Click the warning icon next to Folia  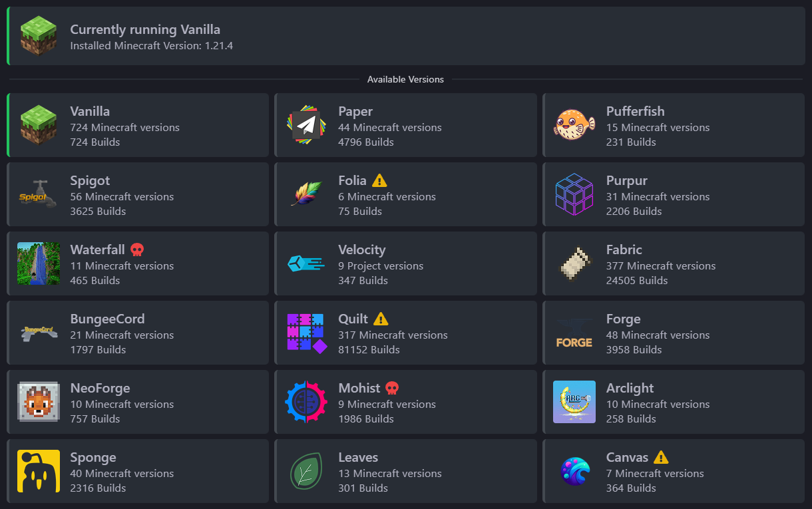(x=379, y=180)
